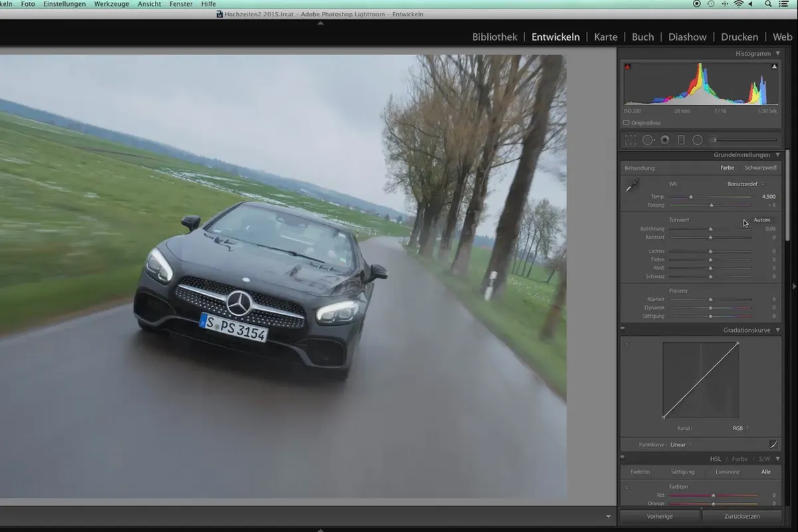Pick the White Balance eyedropper
The height and width of the screenshot is (532, 798).
(631, 186)
